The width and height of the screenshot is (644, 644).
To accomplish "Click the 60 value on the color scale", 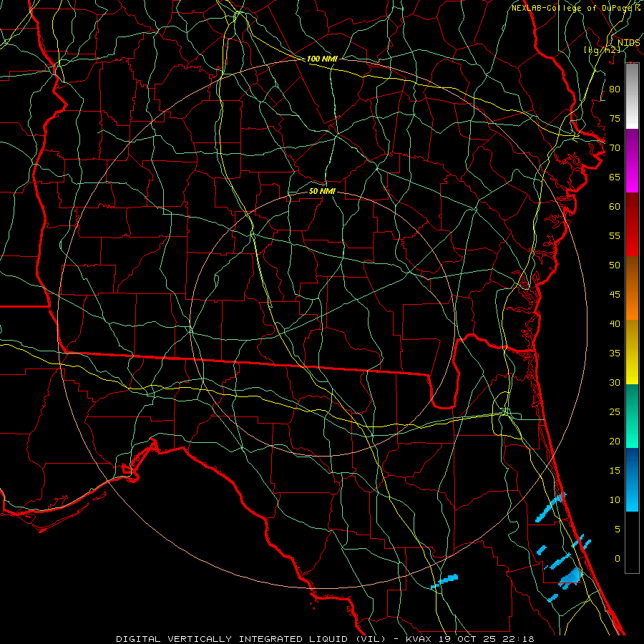I will click(615, 207).
